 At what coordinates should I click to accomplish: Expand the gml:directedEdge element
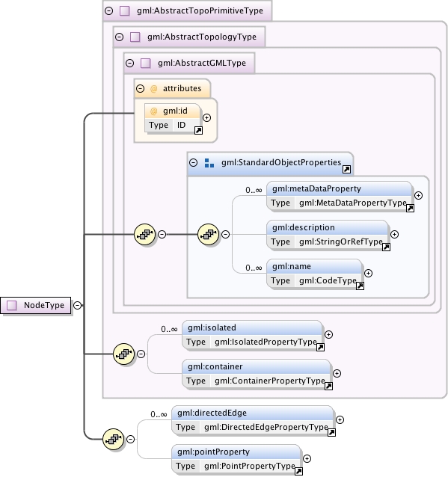click(x=340, y=420)
